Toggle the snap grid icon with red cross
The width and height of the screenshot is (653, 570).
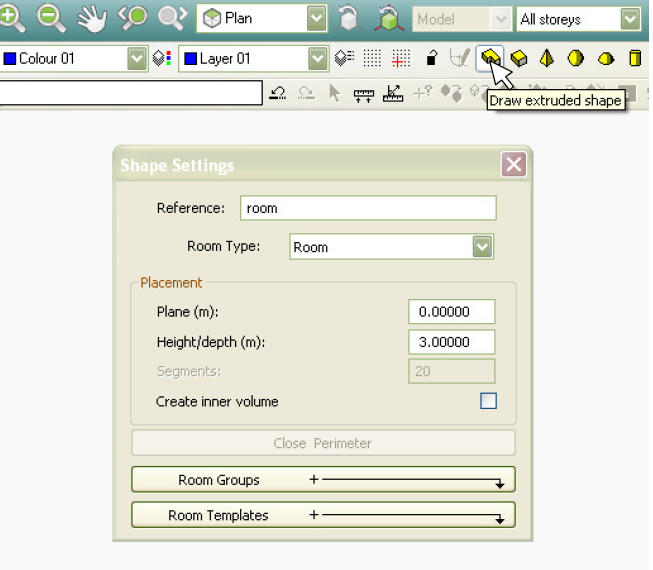coord(400,58)
